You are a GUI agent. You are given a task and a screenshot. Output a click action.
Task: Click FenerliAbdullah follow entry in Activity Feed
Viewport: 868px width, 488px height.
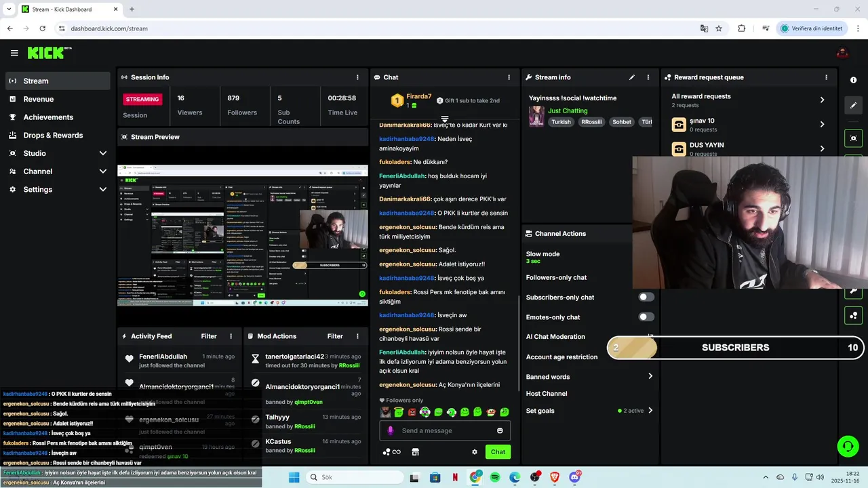click(x=180, y=361)
